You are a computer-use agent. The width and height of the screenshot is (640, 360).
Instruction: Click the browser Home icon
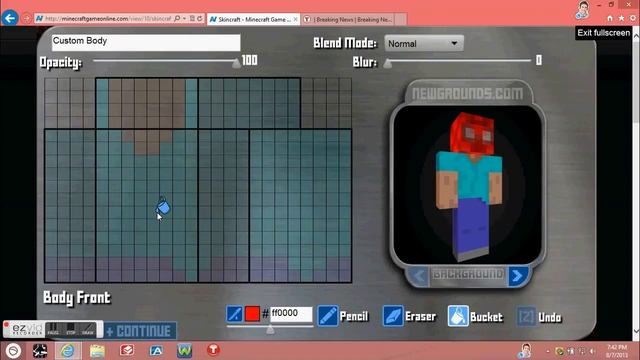pyautogui.click(x=610, y=18)
